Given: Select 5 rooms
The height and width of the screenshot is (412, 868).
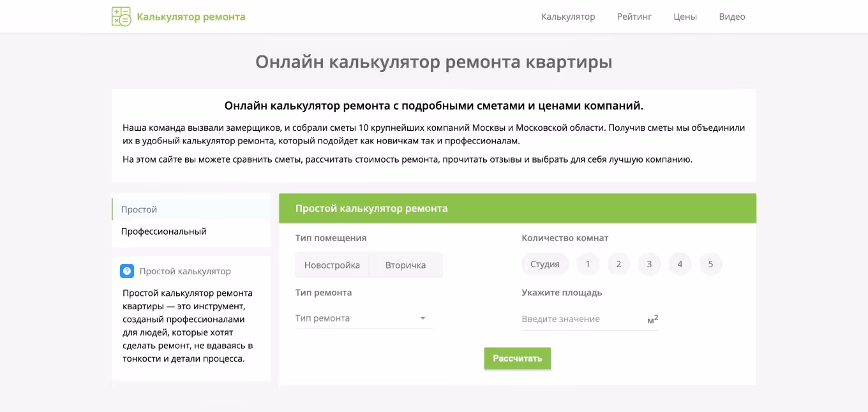Looking at the screenshot, I should [710, 264].
